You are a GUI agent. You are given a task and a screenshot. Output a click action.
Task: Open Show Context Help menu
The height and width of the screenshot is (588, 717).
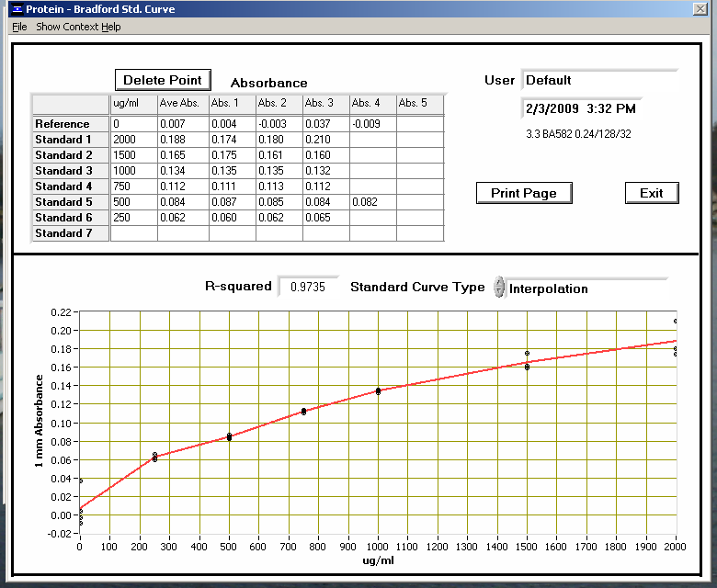tap(78, 27)
